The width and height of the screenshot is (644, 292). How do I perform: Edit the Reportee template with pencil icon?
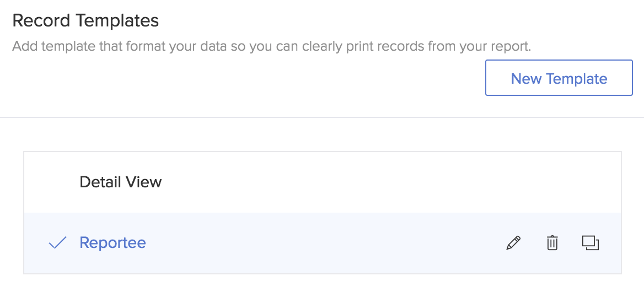tap(513, 243)
